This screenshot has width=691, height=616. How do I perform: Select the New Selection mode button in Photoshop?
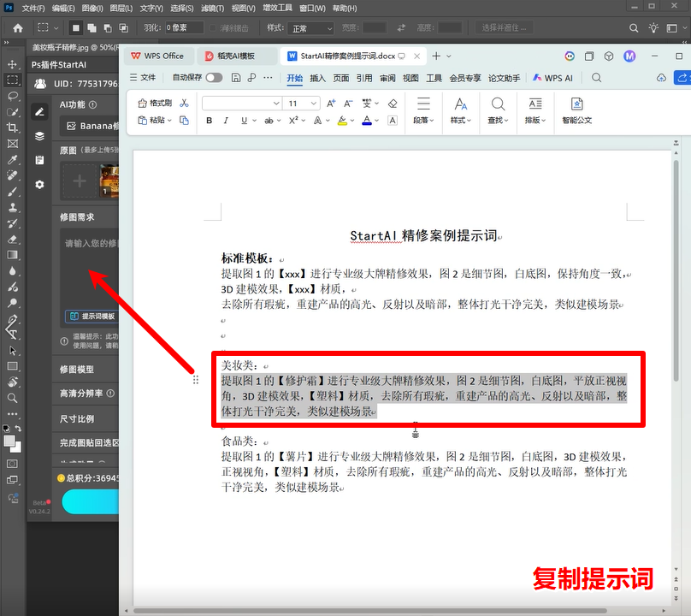[76, 28]
